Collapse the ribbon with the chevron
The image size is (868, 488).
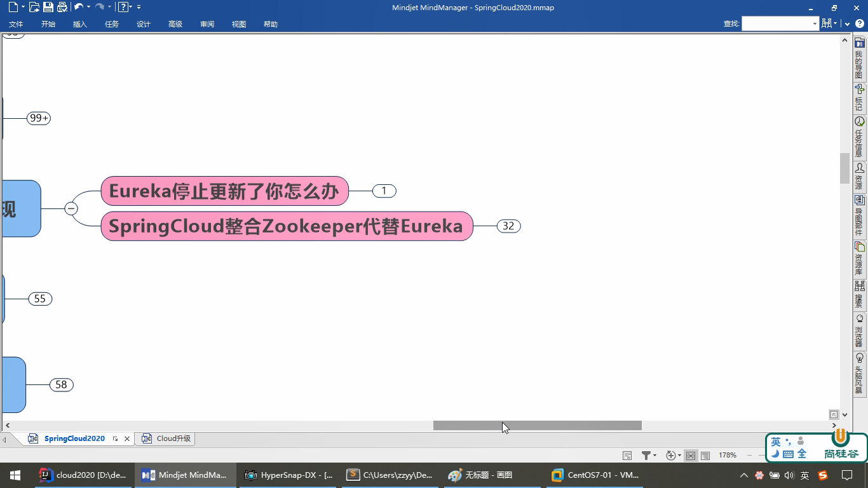pyautogui.click(x=847, y=24)
